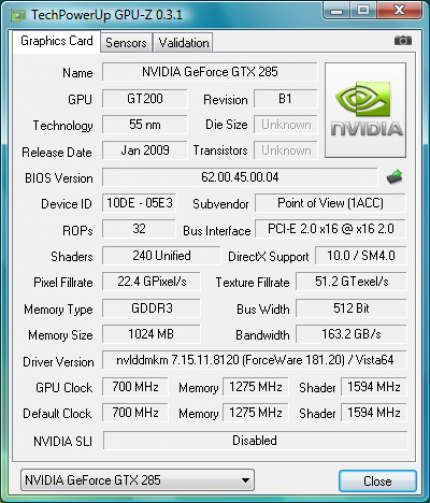Click GPU Clock row Shader 1594 MHz
The height and width of the screenshot is (503, 430).
374,387
